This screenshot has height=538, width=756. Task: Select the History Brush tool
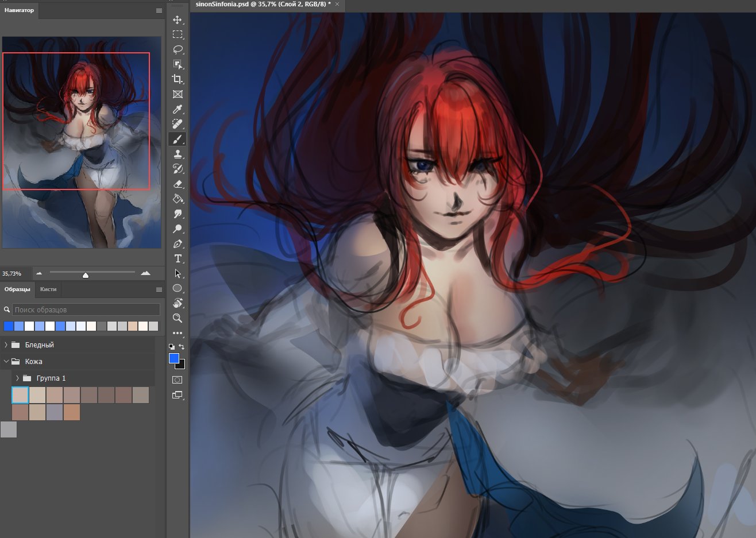coord(178,169)
